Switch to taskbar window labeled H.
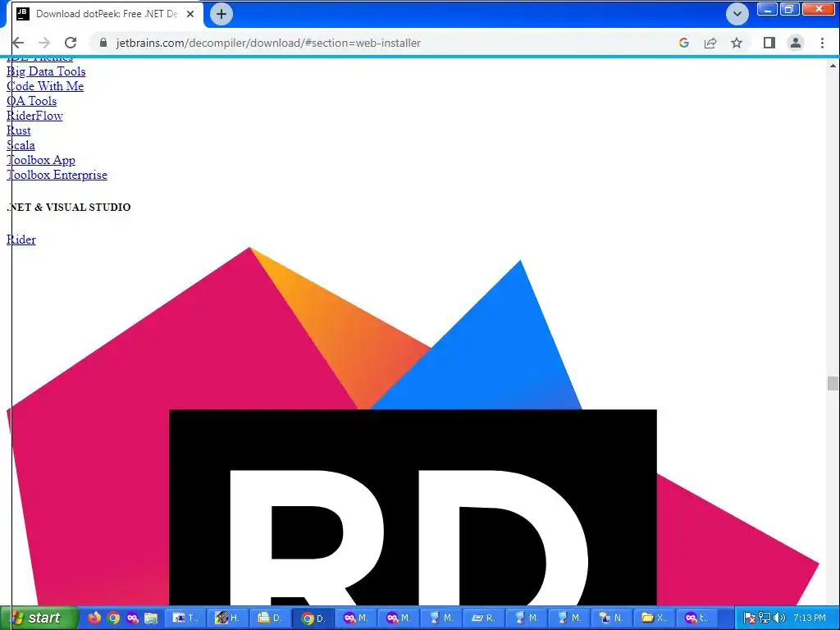The height and width of the screenshot is (630, 840). coord(228,619)
